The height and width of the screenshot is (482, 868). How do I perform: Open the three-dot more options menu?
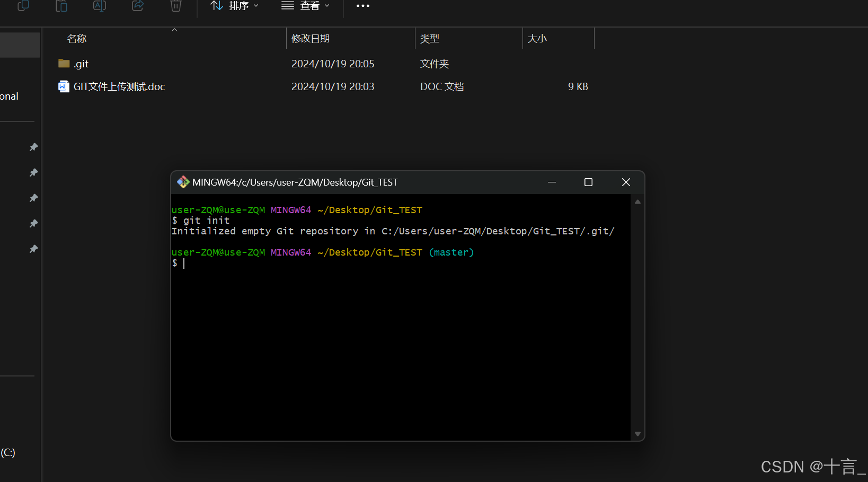point(363,6)
